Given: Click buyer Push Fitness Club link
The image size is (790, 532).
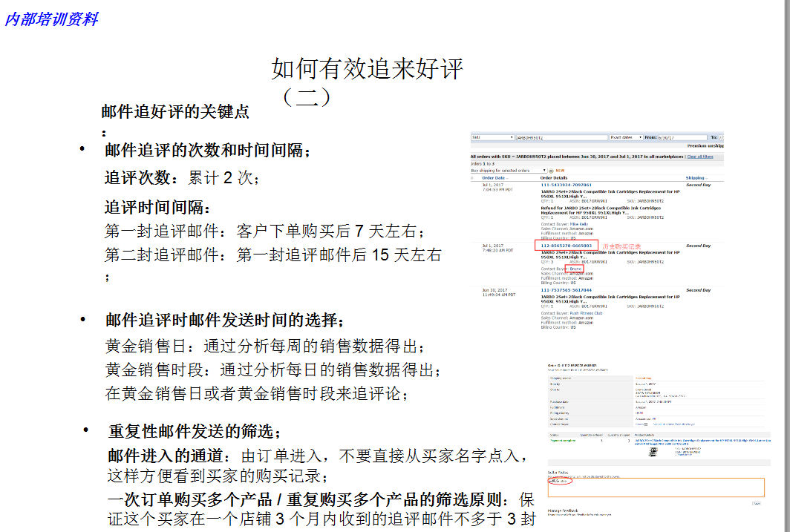Looking at the screenshot, I should coord(587,312).
